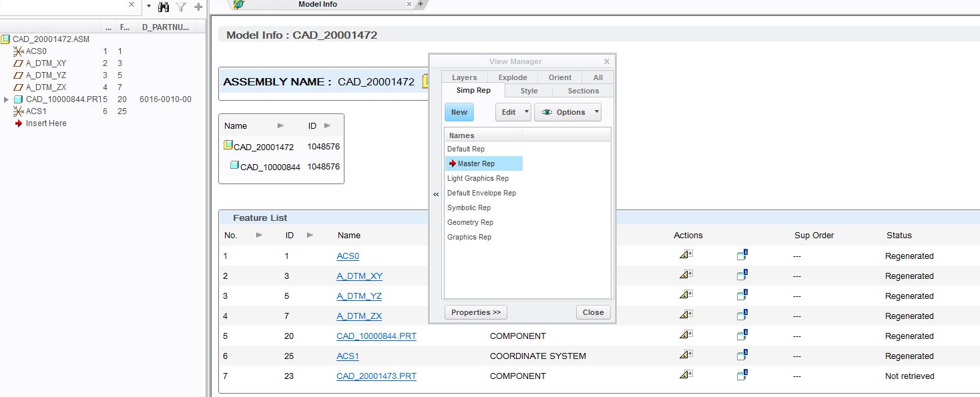Image resolution: width=980 pixels, height=397 pixels.
Task: Click the feature info icon in the ACS1 row
Action: point(742,355)
